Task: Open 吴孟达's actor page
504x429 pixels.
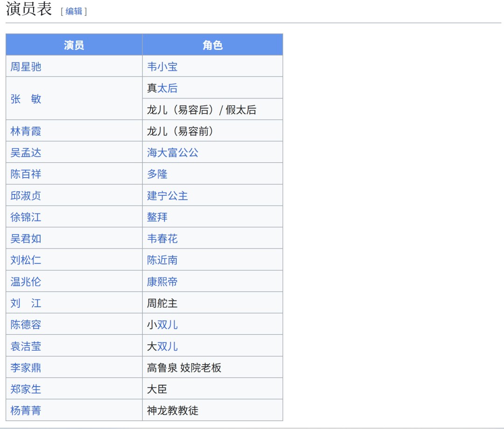Action: (x=26, y=152)
